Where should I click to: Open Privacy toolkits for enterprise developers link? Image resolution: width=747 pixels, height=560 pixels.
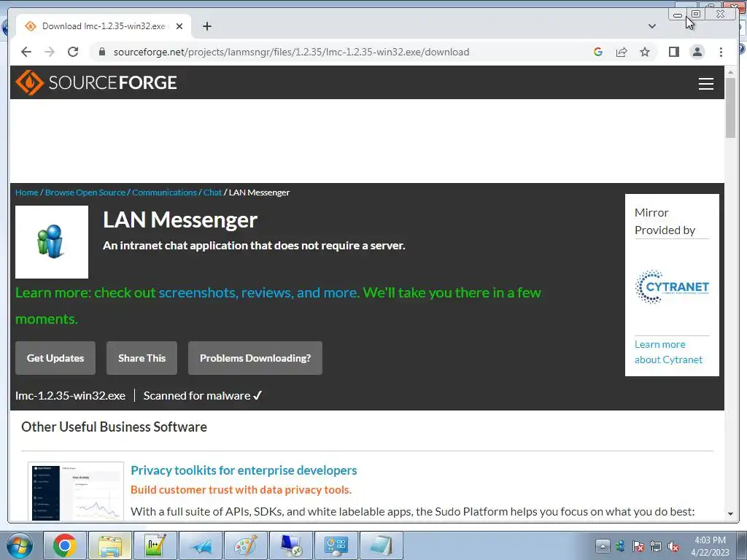click(244, 470)
